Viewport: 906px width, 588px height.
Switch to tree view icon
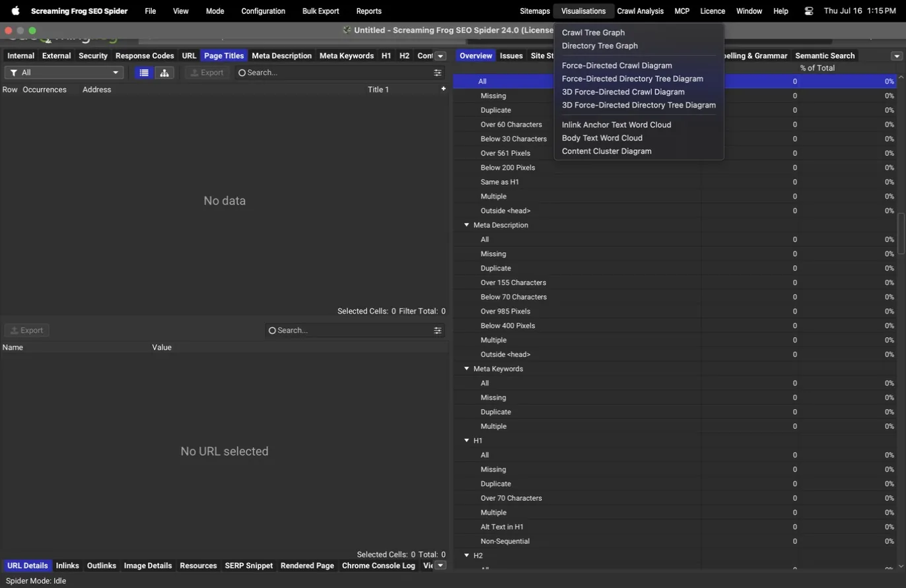click(164, 73)
